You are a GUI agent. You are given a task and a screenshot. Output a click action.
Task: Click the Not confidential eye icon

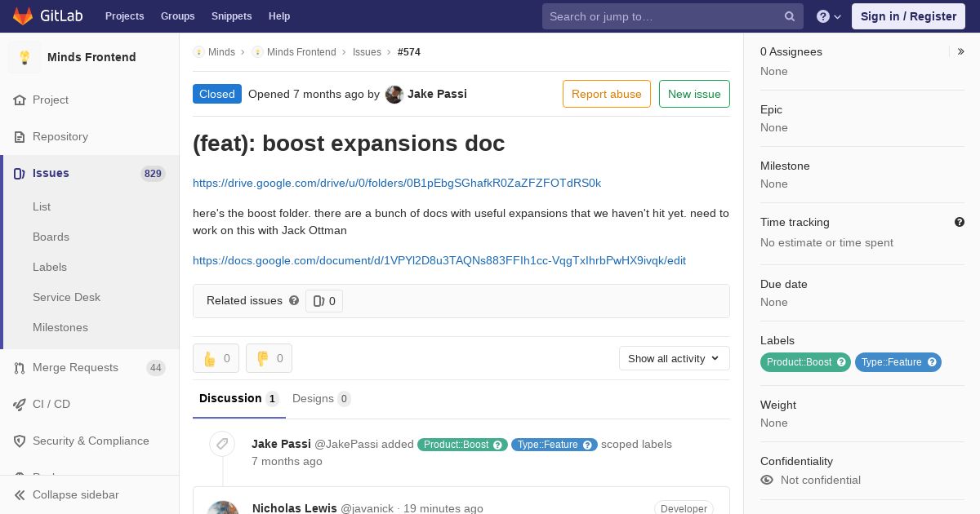767,480
